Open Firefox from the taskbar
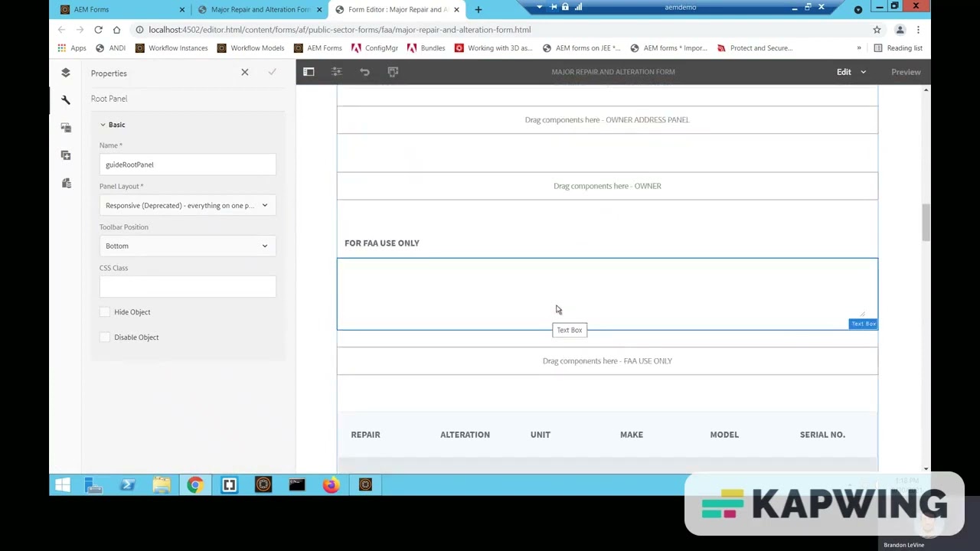Viewport: 980px width, 551px height. coord(331,484)
